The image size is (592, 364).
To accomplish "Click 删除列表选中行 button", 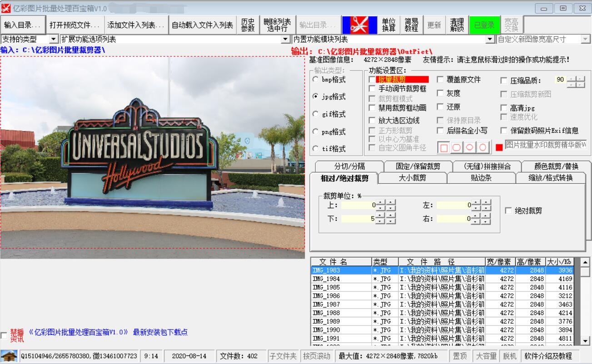I will (278, 25).
